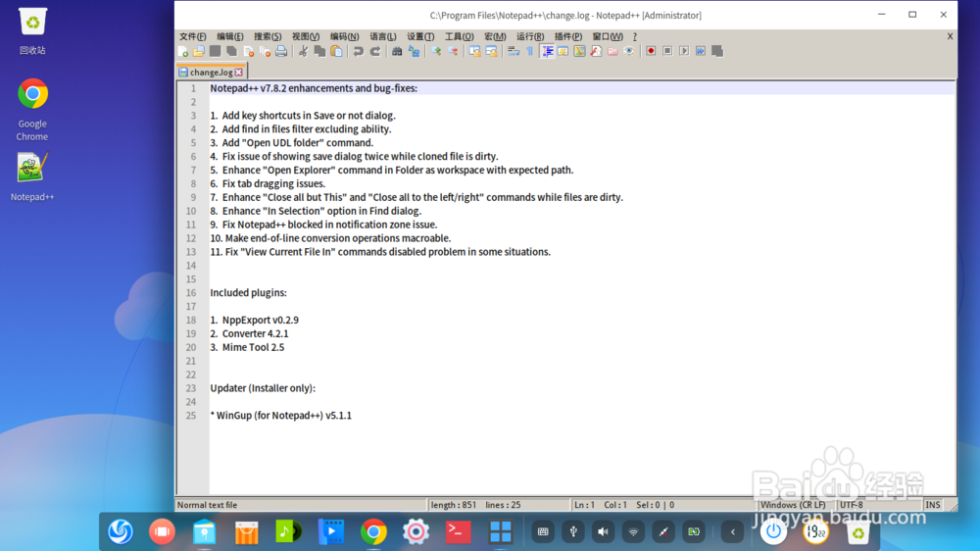Screen dimensions: 980x551
Task: Click text line 'Included plugins:'
Action: point(248,293)
